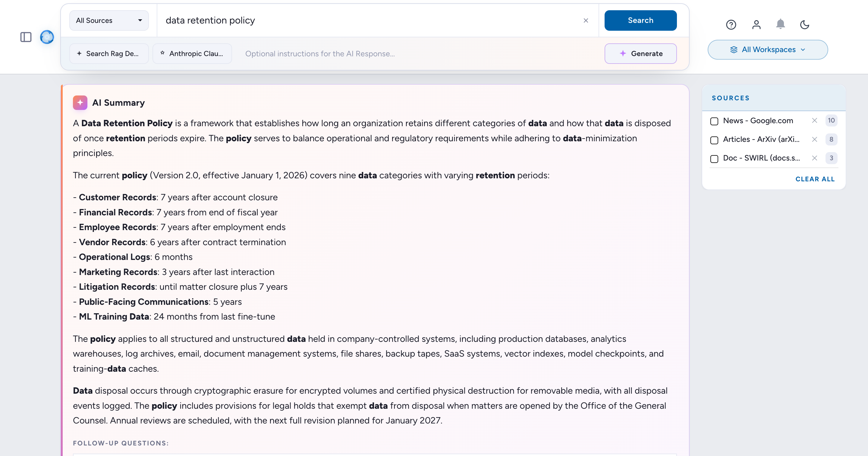Click CLEAR ALL in Sources panel
The image size is (868, 456).
[x=815, y=179]
